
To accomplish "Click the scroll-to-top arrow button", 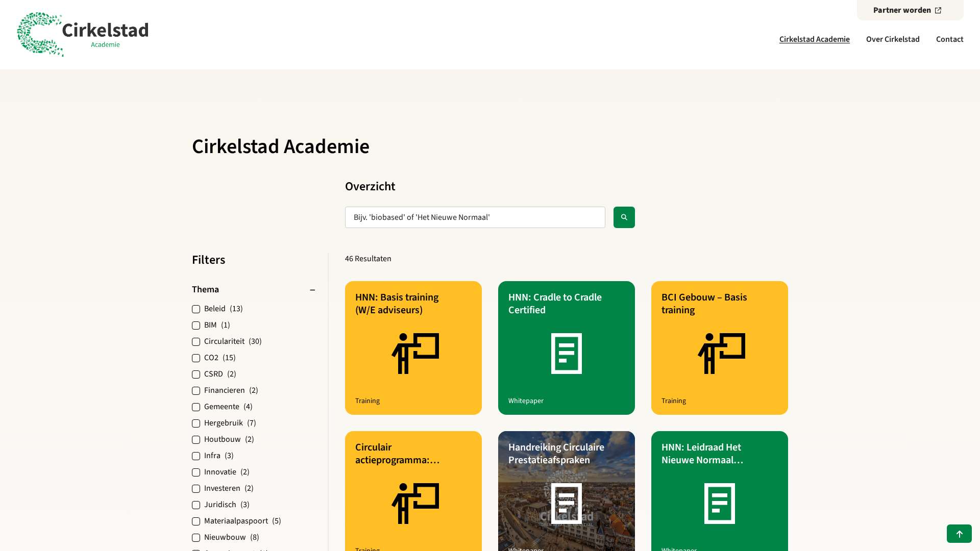I will tap(959, 534).
